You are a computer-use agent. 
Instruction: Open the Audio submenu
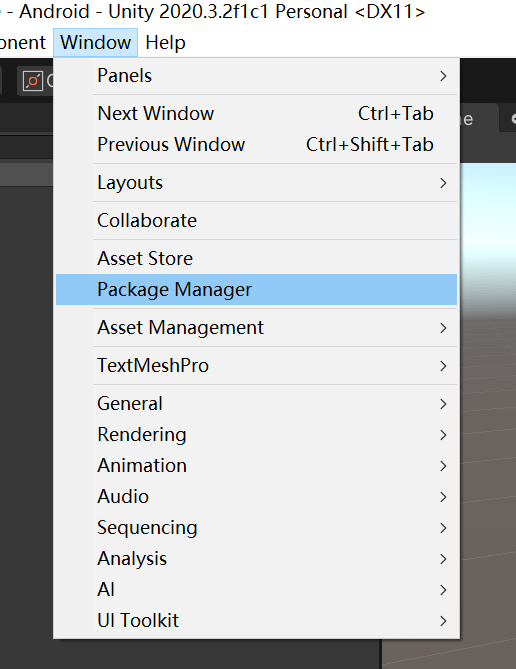pos(256,497)
